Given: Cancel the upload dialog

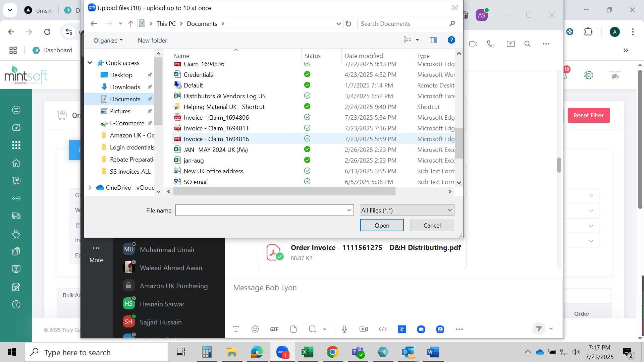Looking at the screenshot, I should coord(432,225).
